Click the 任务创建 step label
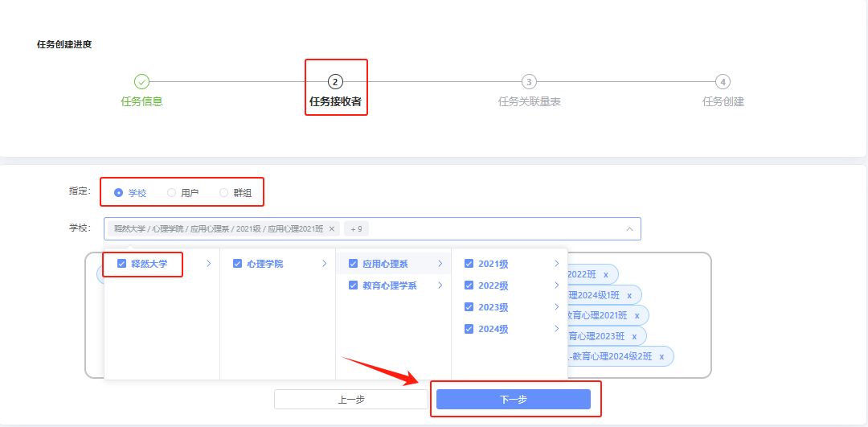Image resolution: width=868 pixels, height=427 pixels. pyautogui.click(x=723, y=102)
